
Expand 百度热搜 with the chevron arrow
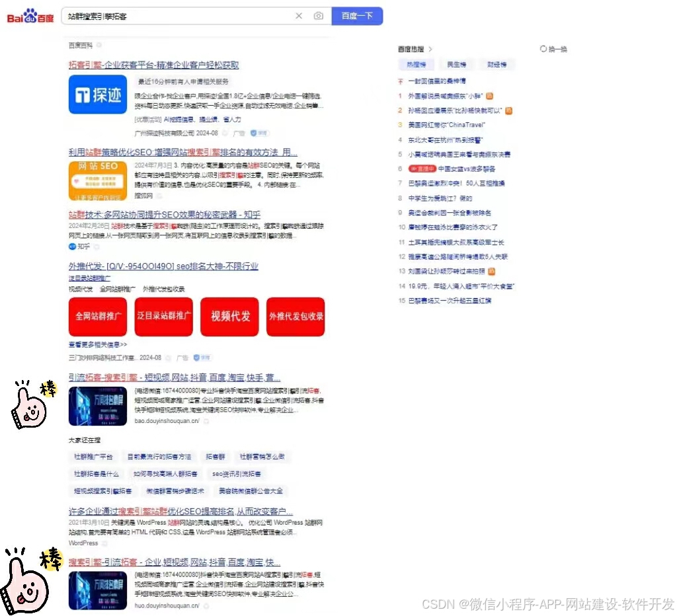(x=430, y=49)
